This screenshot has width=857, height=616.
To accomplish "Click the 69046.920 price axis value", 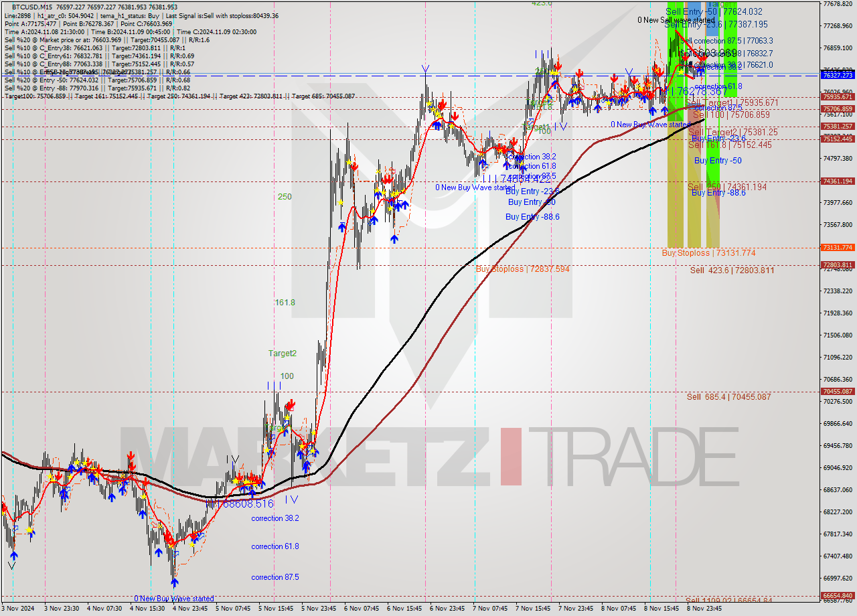I will (837, 468).
